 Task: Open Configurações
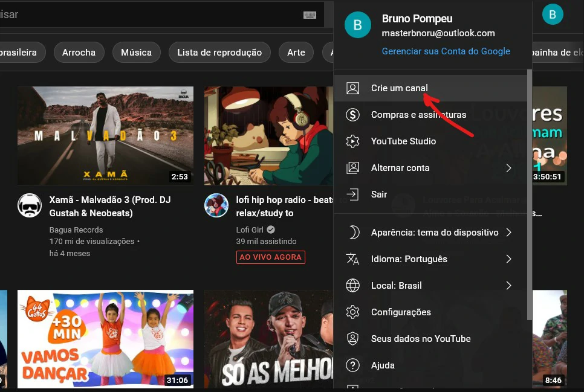tap(430, 312)
